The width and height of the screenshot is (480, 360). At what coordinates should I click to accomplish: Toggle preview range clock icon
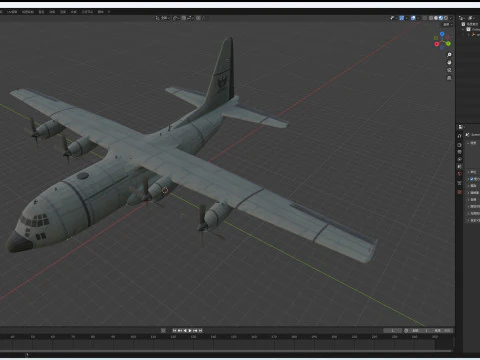pyautogui.click(x=406, y=330)
